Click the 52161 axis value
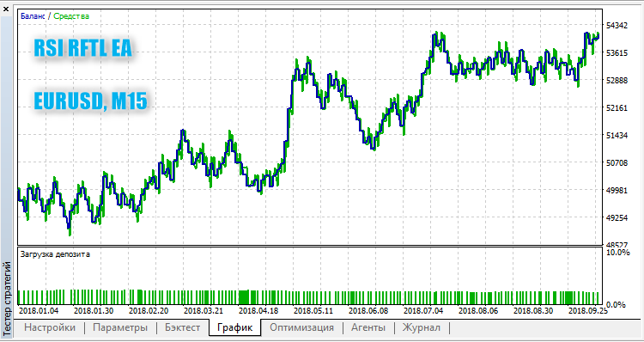This screenshot has width=644, height=342. point(617,108)
